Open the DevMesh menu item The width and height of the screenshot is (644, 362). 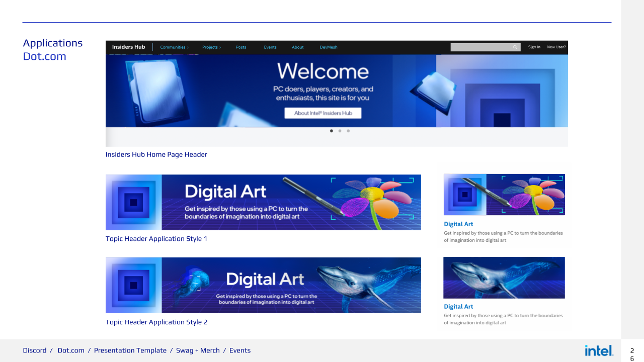pos(328,47)
